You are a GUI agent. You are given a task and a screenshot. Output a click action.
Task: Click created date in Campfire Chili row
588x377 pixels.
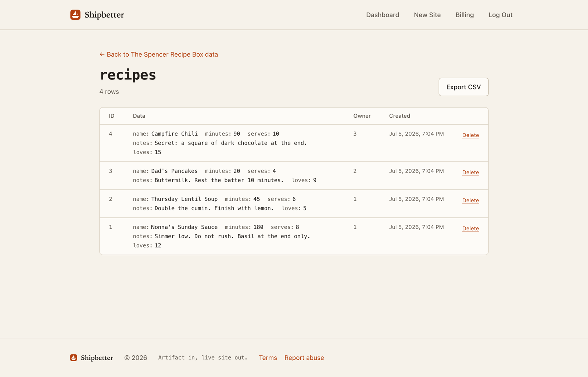pos(416,134)
